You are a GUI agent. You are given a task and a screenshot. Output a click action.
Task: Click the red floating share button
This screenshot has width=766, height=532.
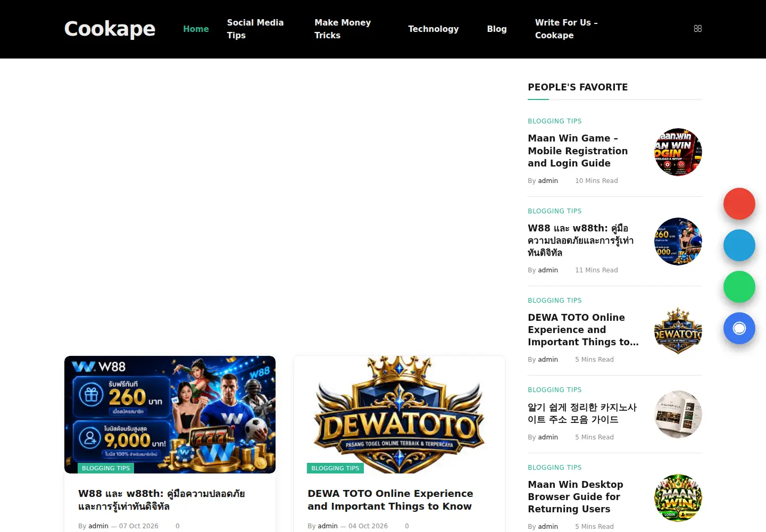[739, 204]
